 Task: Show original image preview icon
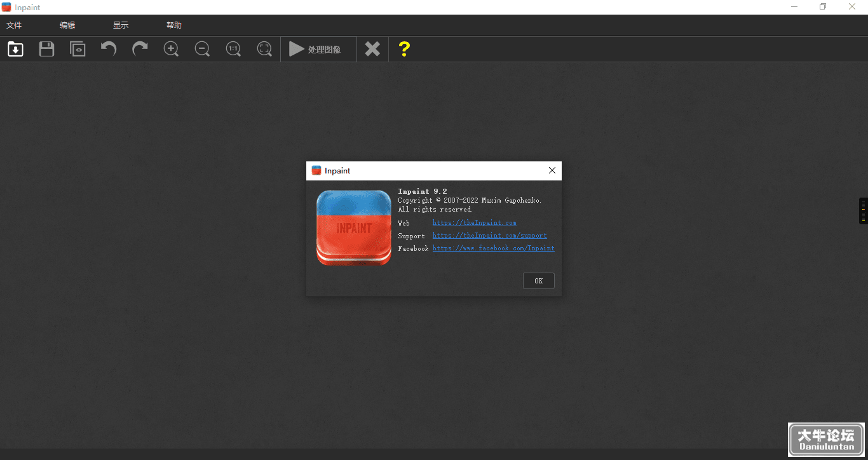(78, 49)
